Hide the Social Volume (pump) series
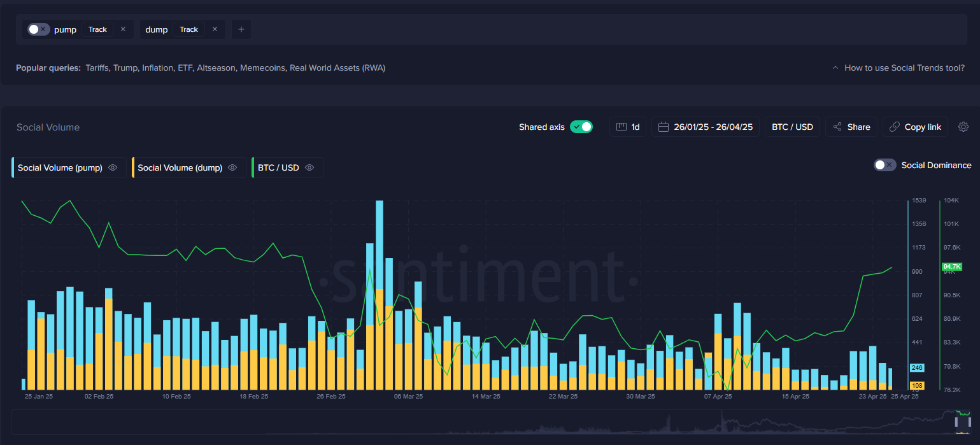Viewport: 980px width, 445px height. (x=113, y=167)
